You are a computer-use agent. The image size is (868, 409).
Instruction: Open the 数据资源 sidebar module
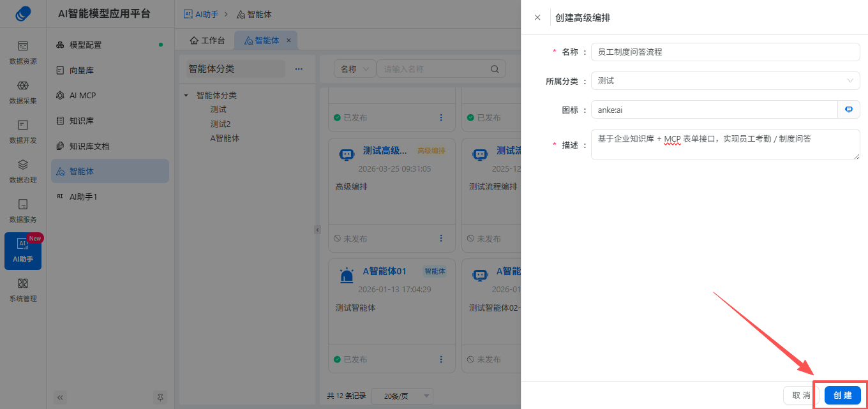point(23,52)
